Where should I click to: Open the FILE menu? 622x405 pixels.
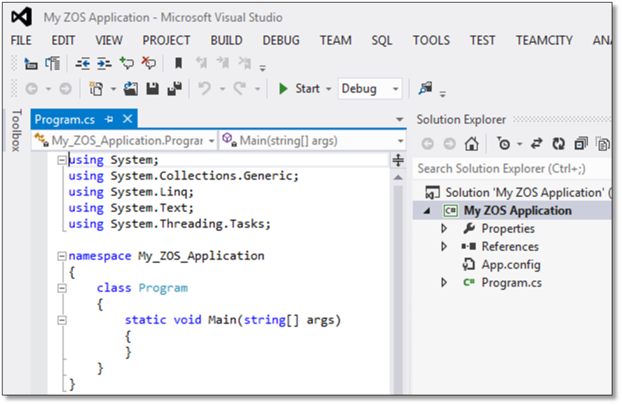click(21, 40)
